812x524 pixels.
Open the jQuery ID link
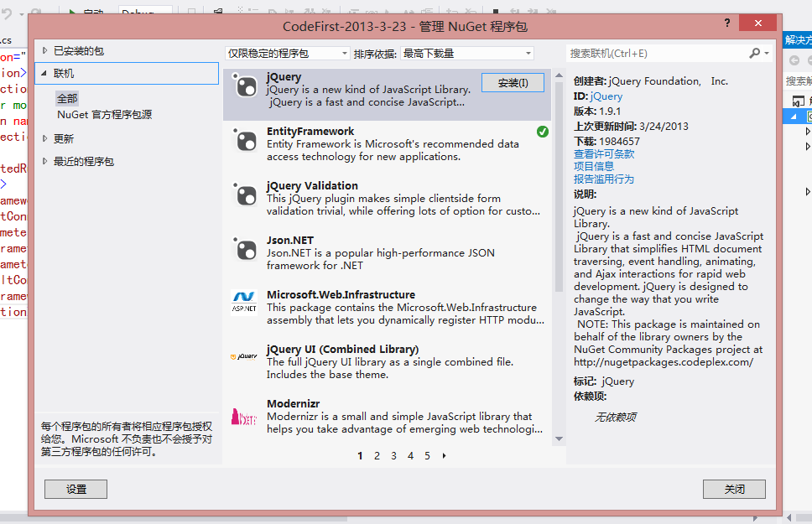pos(606,96)
